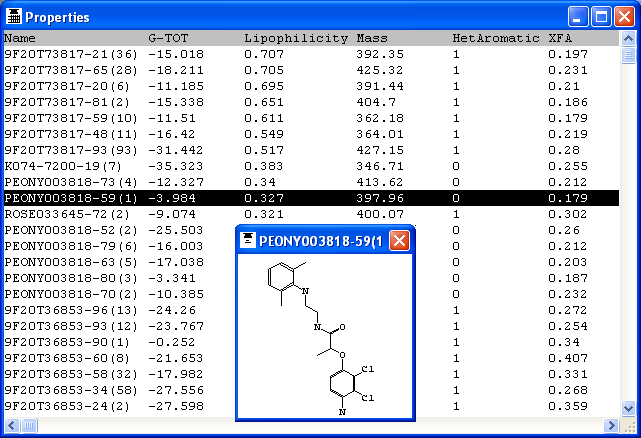Minimize the Properties window
The image size is (641, 438).
(x=579, y=17)
